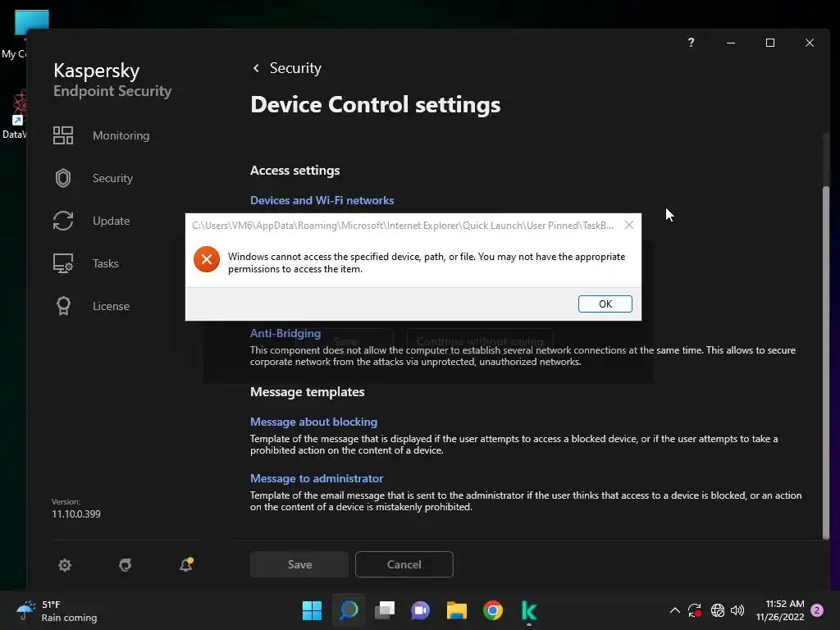Open notifications bell icon
The width and height of the screenshot is (840, 630).
tap(186, 564)
